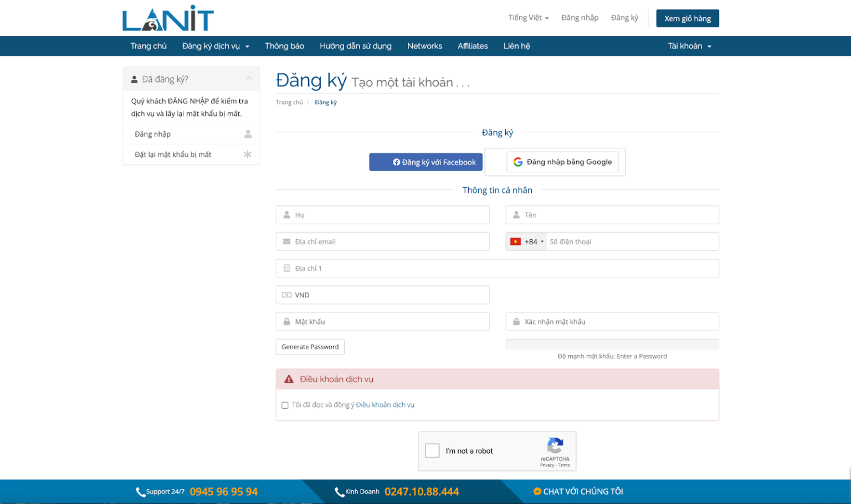Screen dimensions: 851x504
Task: Go to Trang chủ in navigation bar
Action: pos(148,46)
